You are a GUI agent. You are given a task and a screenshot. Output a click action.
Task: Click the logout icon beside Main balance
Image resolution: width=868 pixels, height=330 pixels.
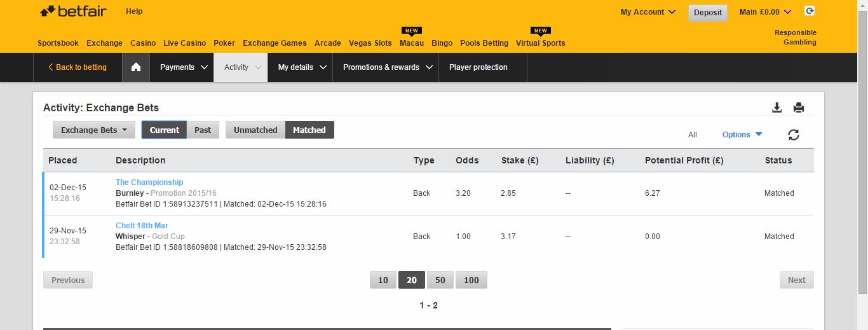pos(810,11)
